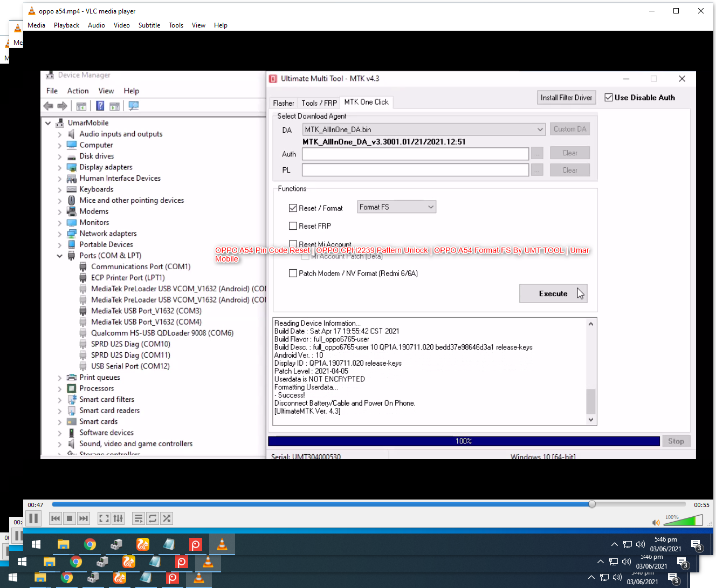Click the Execute button
Viewport: 716px width, 588px height.
pyautogui.click(x=553, y=293)
